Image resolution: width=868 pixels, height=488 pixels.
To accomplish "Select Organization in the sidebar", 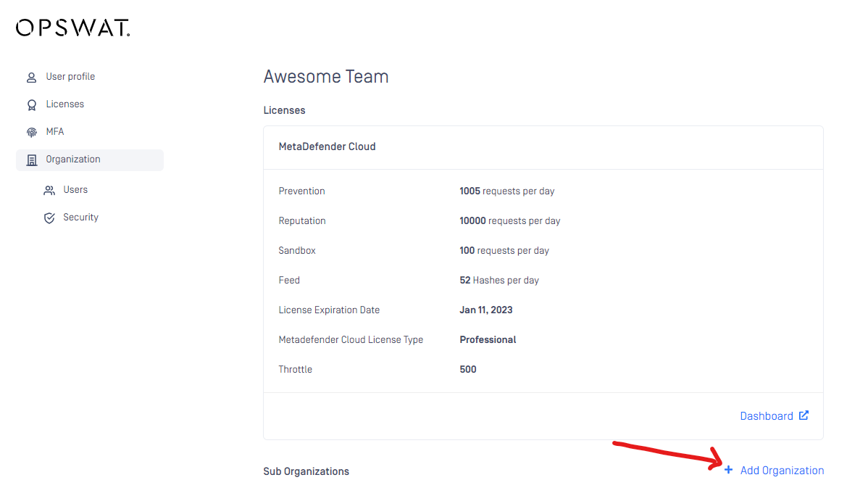I will [x=90, y=160].
